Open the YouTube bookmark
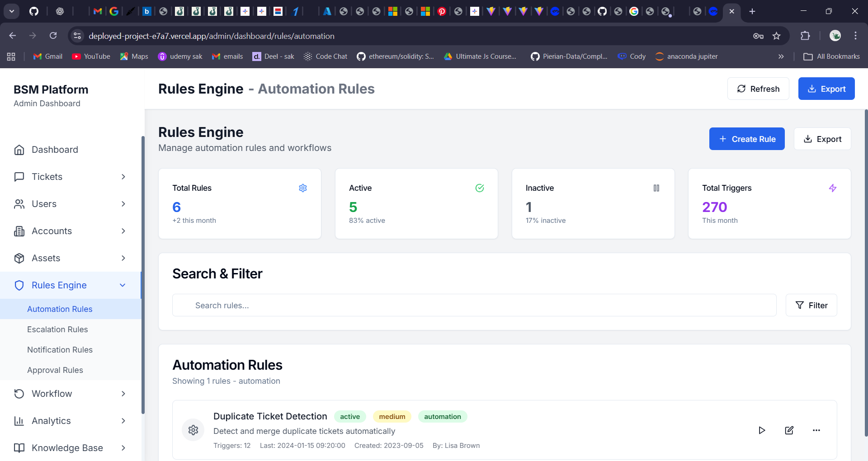 point(91,56)
